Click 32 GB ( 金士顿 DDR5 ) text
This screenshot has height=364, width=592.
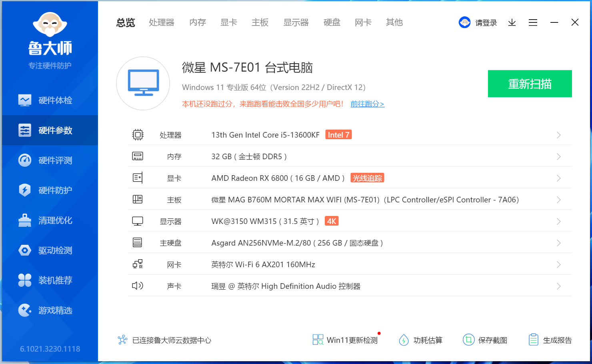(249, 157)
